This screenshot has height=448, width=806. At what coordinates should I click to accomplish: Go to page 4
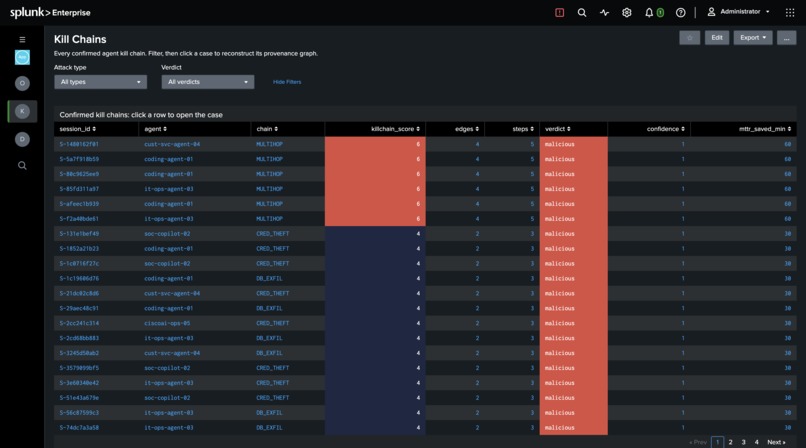click(x=756, y=442)
